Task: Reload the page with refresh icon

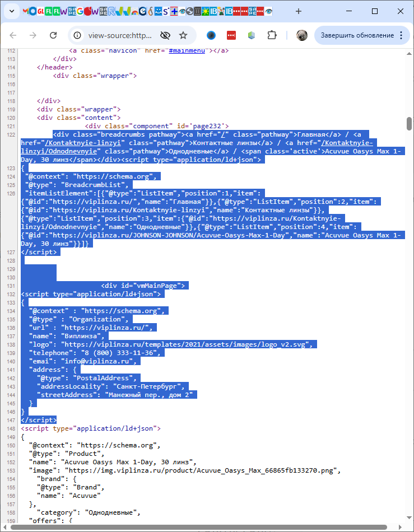Action: tap(53, 35)
